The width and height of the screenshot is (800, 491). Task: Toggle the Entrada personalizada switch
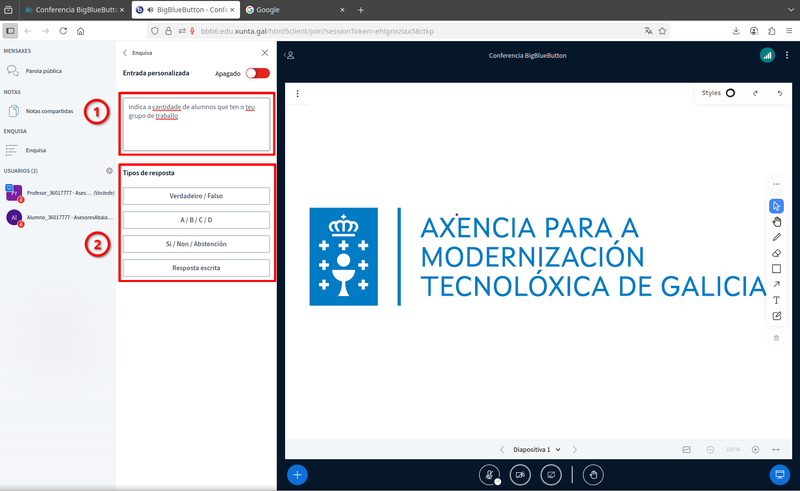(x=257, y=73)
